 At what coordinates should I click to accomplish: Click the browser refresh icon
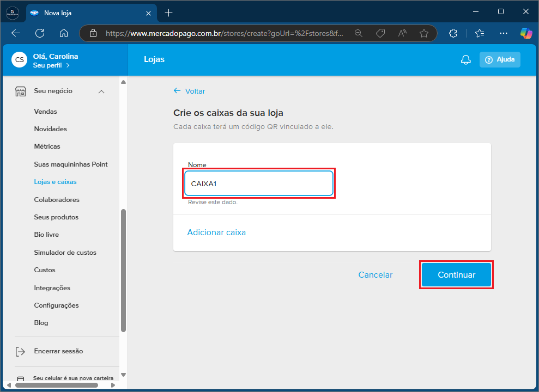point(40,33)
